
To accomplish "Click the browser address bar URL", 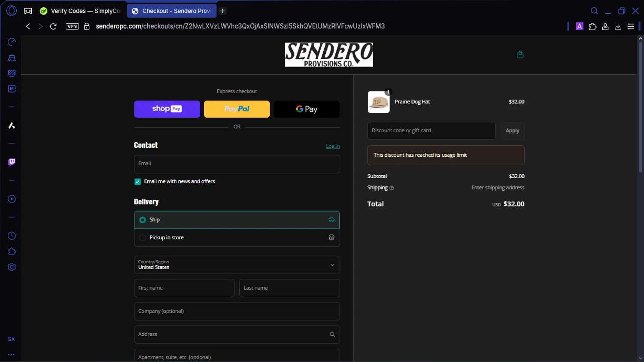I will [x=240, y=26].
